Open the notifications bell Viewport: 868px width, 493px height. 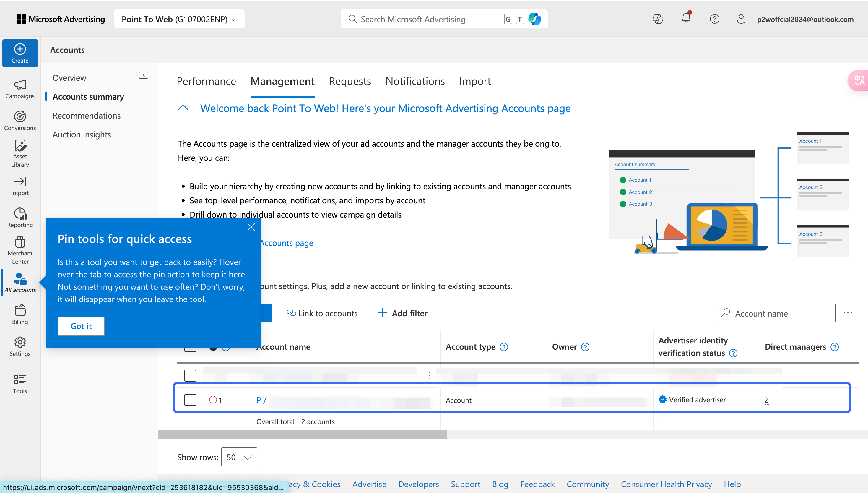point(686,18)
